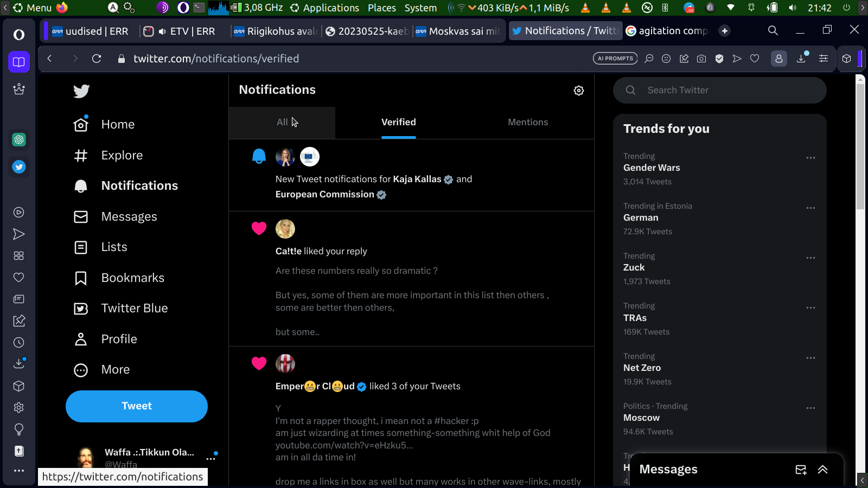The height and width of the screenshot is (488, 868).
Task: Switch to Riigikohus browser tab
Action: (x=276, y=31)
